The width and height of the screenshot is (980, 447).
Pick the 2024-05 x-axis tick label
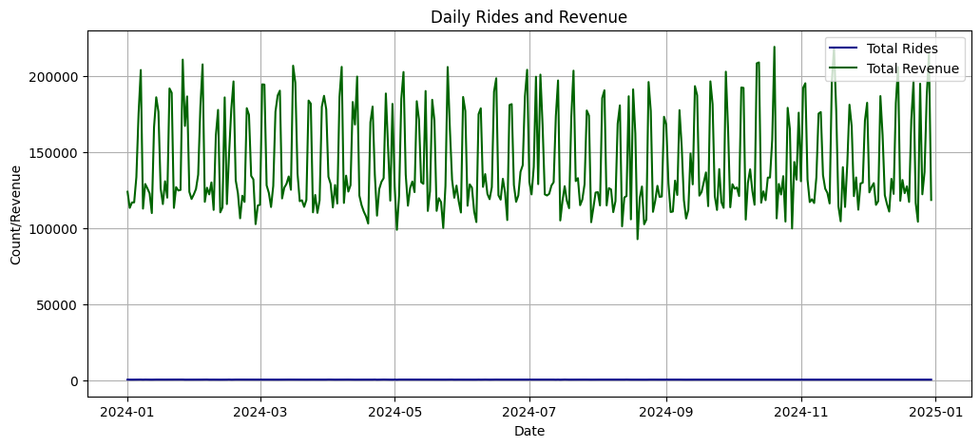pyautogui.click(x=394, y=412)
